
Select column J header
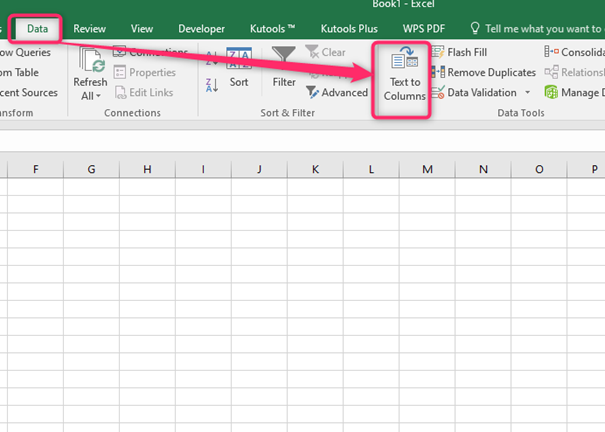tap(259, 169)
